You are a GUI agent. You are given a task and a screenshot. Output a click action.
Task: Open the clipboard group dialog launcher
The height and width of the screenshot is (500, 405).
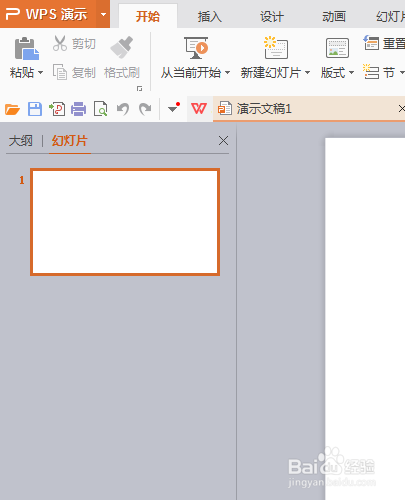click(x=139, y=88)
